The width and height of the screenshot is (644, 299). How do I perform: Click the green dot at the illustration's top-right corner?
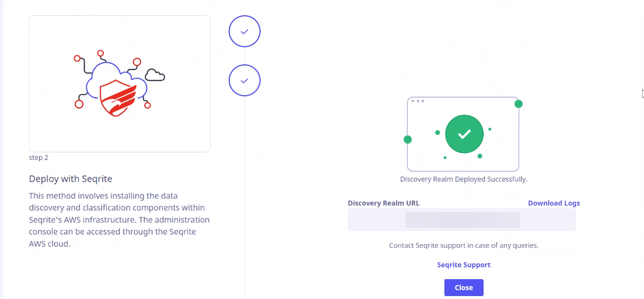pyautogui.click(x=519, y=103)
